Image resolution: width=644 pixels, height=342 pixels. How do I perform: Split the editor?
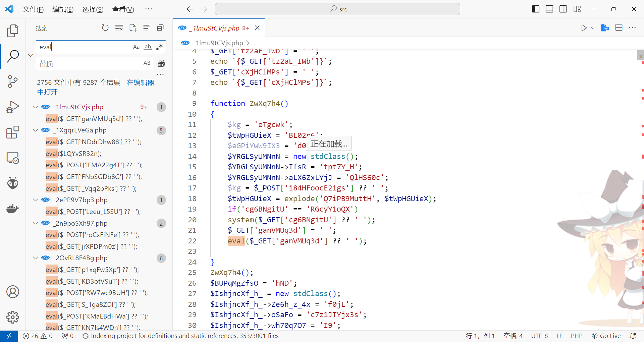point(619,28)
